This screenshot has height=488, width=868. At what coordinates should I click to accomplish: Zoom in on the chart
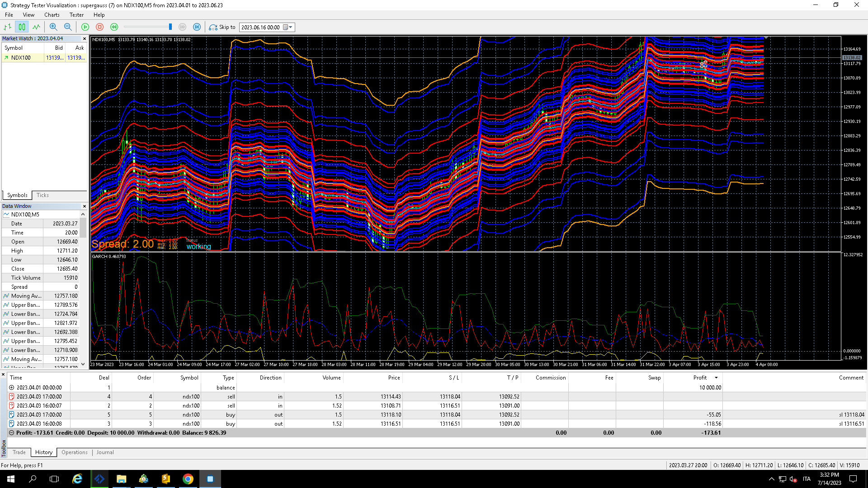[53, 27]
